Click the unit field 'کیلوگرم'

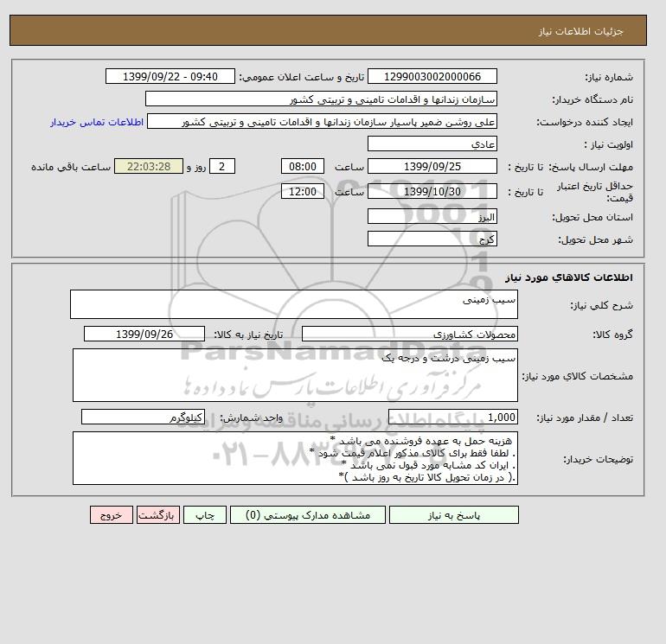point(143,418)
